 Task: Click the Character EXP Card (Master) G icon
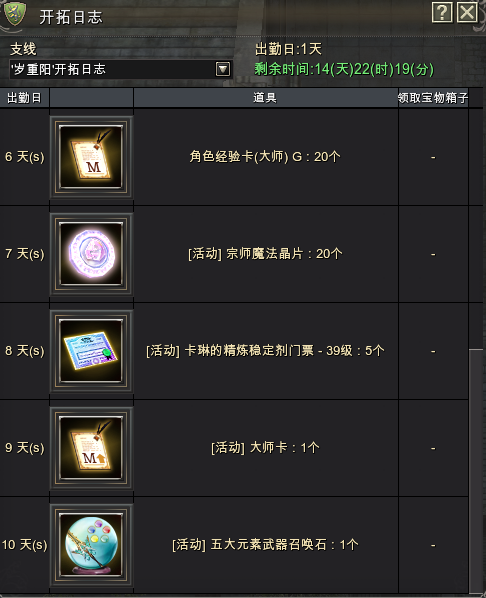pos(91,156)
